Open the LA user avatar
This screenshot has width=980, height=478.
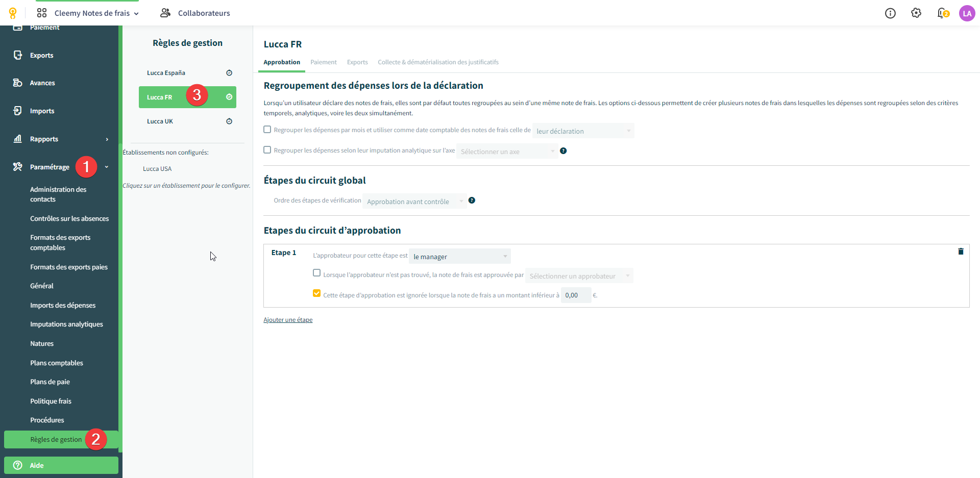tap(967, 13)
